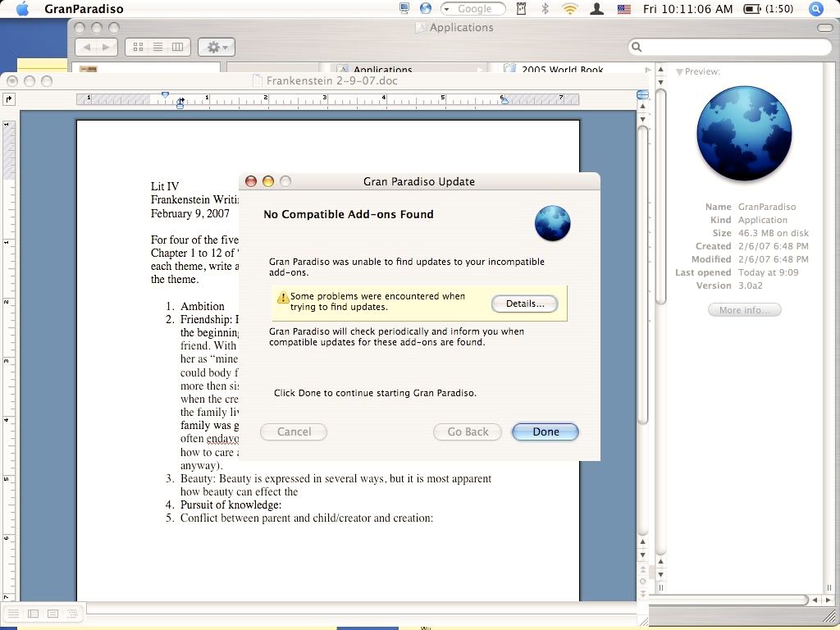Switch Word to Normal view

(x=13, y=614)
